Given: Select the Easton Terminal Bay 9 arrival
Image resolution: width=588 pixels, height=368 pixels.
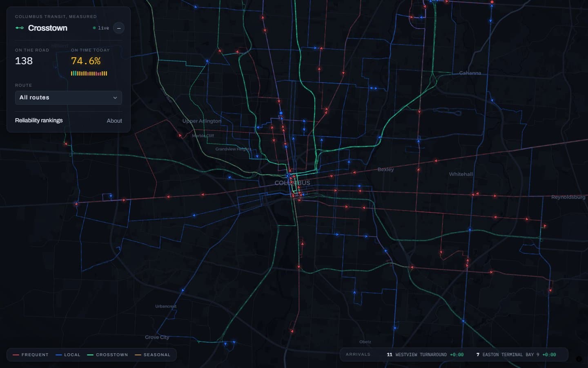Looking at the screenshot, I should [516, 355].
